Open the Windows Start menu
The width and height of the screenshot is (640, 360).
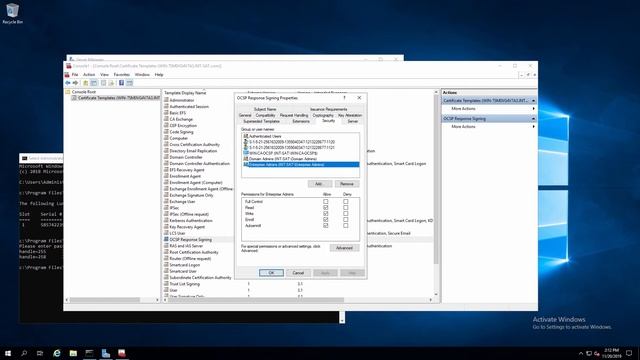pos(8,353)
